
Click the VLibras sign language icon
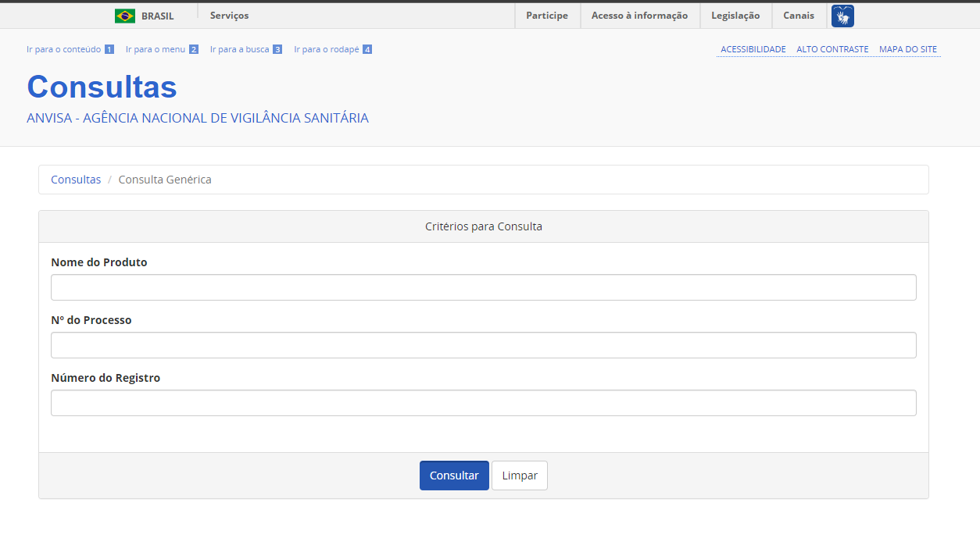(842, 16)
